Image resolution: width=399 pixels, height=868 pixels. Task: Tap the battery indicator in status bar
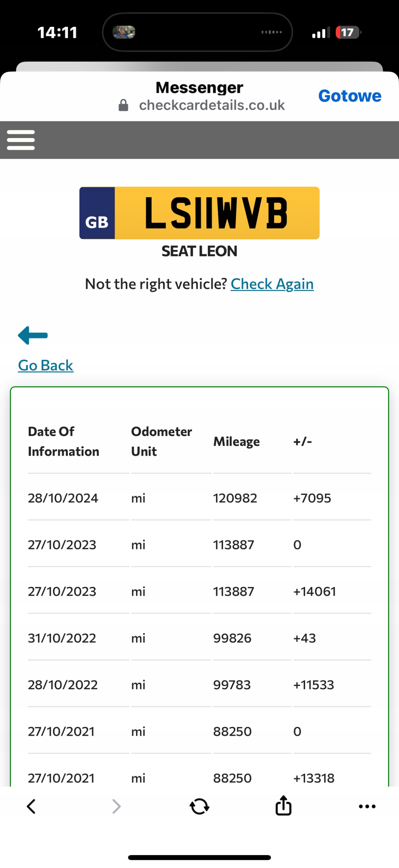[x=348, y=33]
